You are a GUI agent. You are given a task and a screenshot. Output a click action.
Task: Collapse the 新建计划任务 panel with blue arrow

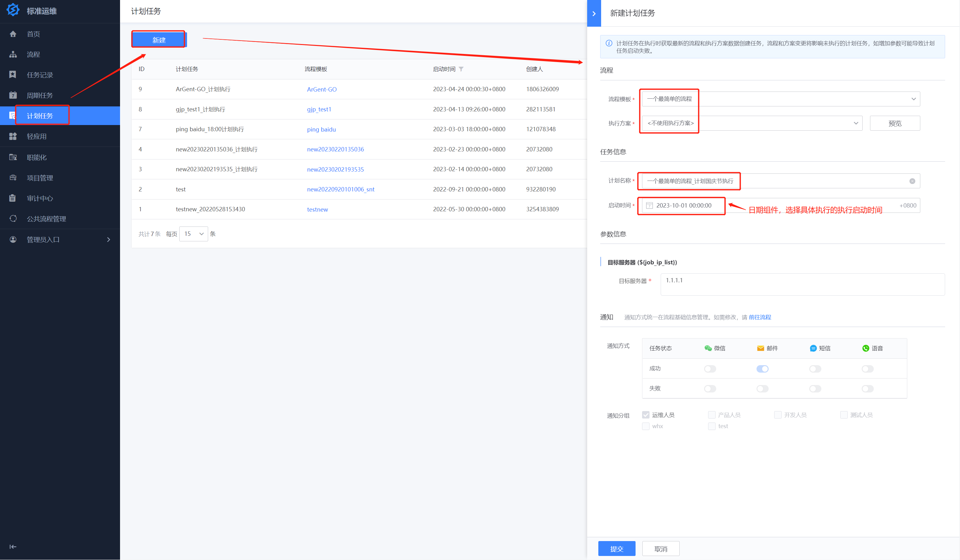[x=593, y=13]
